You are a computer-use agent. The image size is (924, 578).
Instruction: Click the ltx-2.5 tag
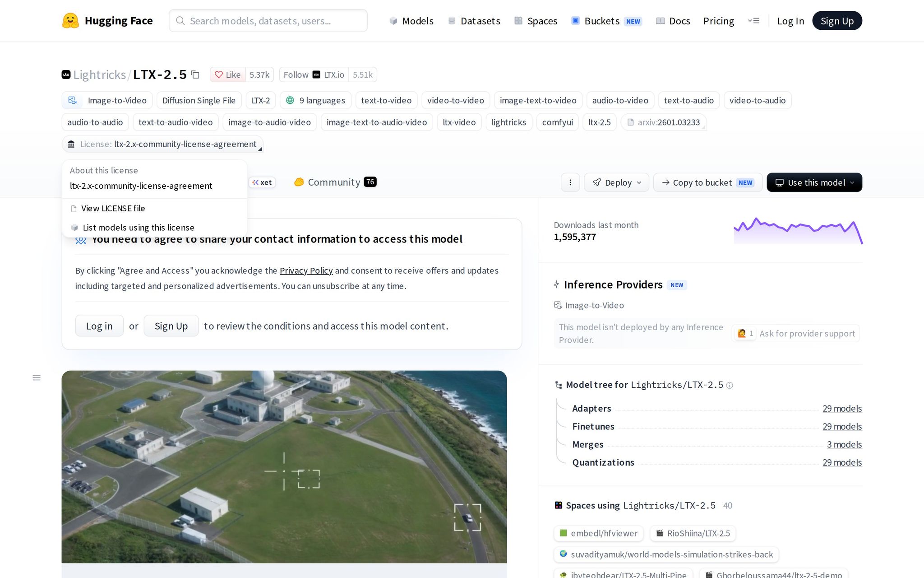(x=600, y=122)
